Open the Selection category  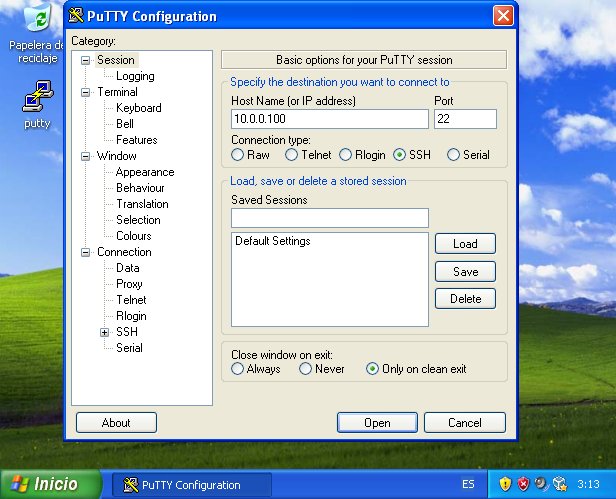138,220
